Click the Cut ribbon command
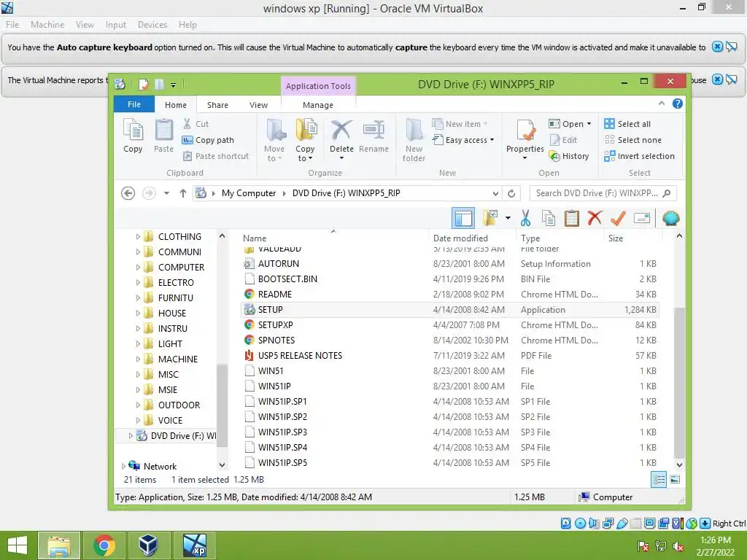 click(196, 124)
